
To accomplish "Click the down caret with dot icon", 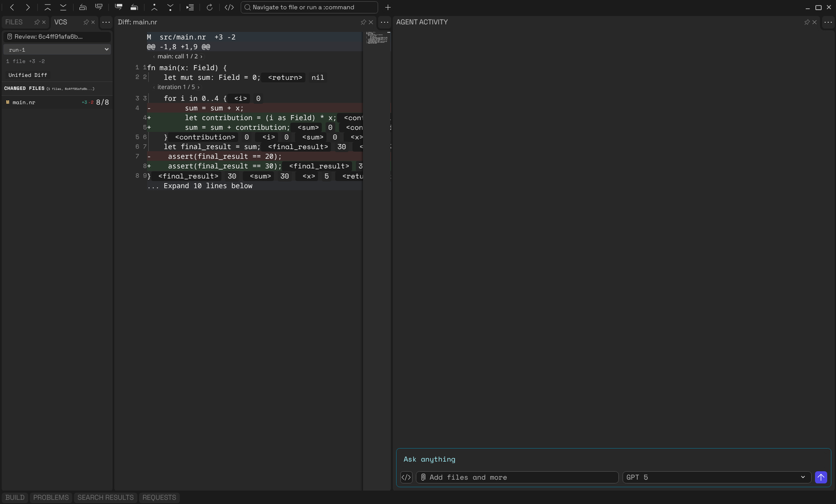I will click(x=170, y=7).
